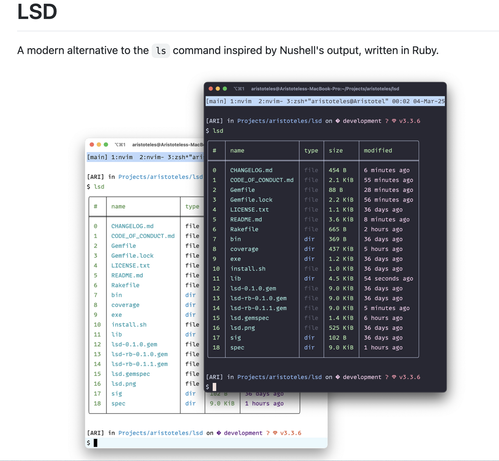Click "README.md" in the light terminal table
This screenshot has width=499, height=461.
[127, 275]
